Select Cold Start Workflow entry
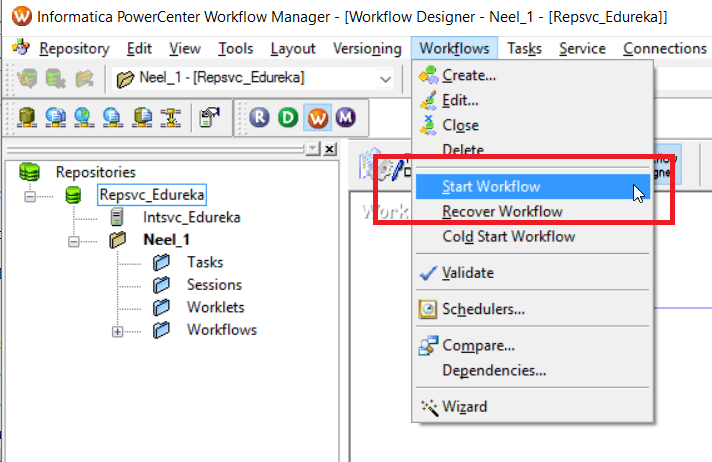This screenshot has height=462, width=712. tap(532, 237)
